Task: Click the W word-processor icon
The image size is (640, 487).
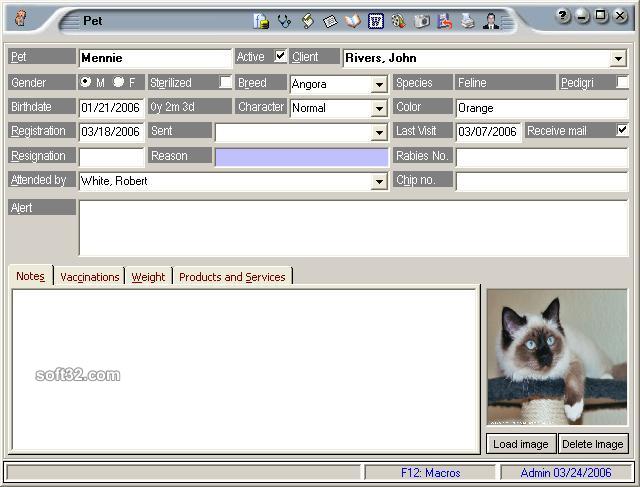Action: 376,21
